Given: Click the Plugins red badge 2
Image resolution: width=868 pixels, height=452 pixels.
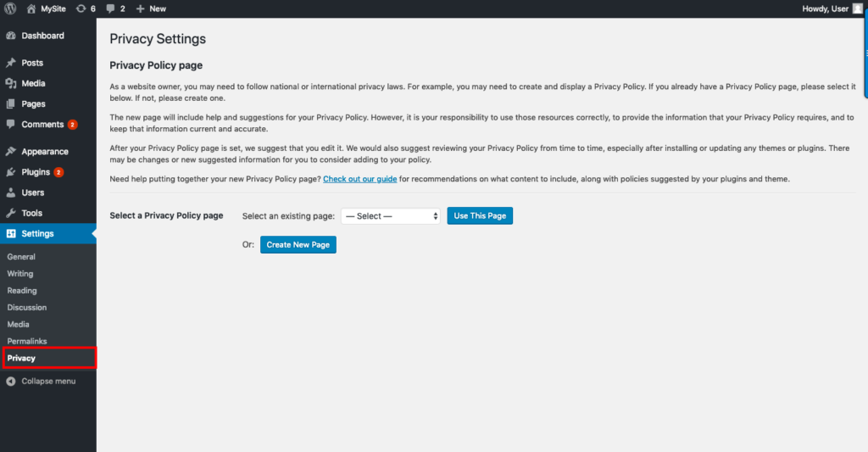Looking at the screenshot, I should pos(58,172).
